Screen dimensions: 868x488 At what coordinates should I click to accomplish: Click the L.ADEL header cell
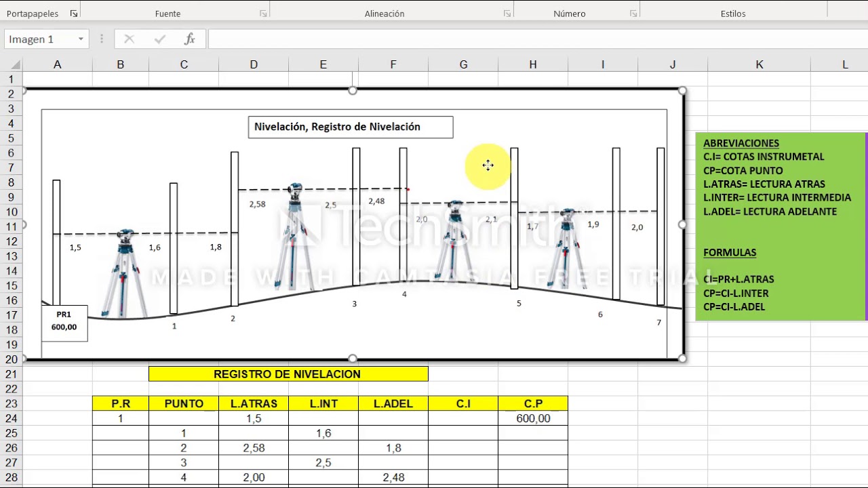393,404
